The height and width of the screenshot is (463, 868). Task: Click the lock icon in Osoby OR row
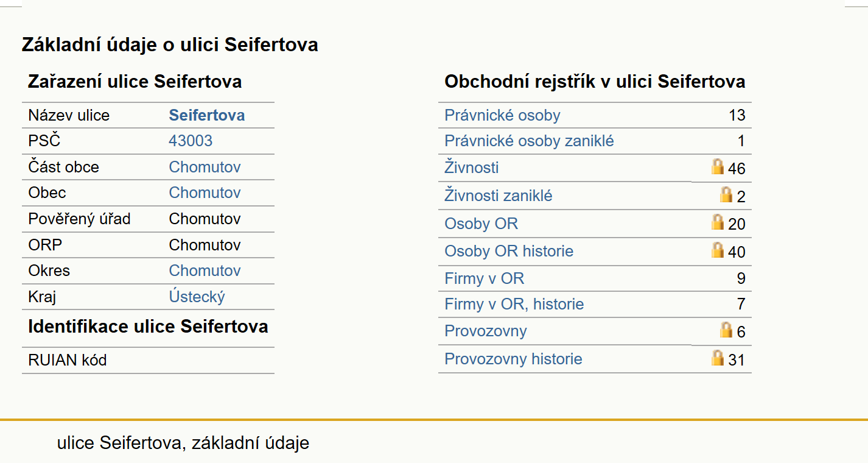pos(718,222)
